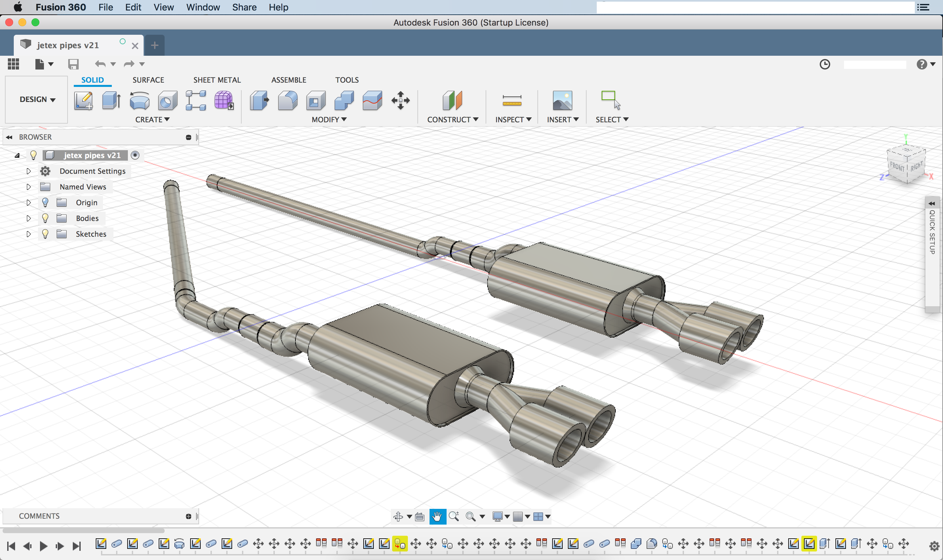The height and width of the screenshot is (560, 943).
Task: Click the Extrude tool icon
Action: (x=111, y=100)
